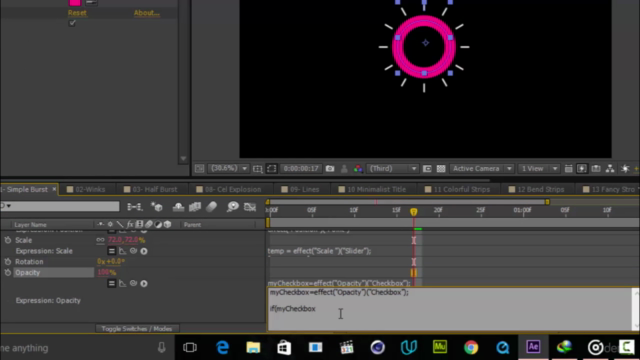Click the Show Snapshot icon
The width and height of the screenshot is (640, 360).
pos(344,169)
